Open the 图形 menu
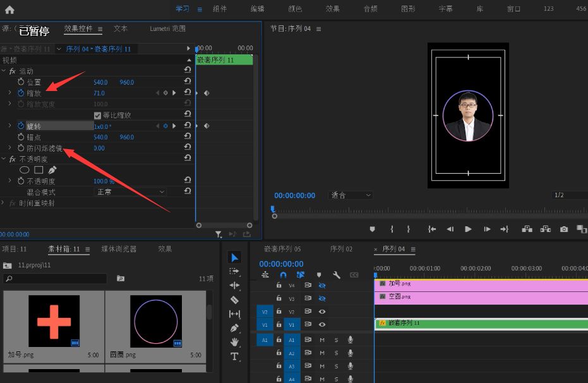 (408, 9)
